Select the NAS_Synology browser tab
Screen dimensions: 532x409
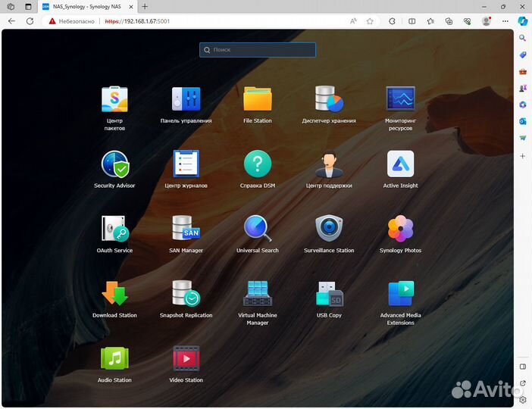tap(83, 6)
